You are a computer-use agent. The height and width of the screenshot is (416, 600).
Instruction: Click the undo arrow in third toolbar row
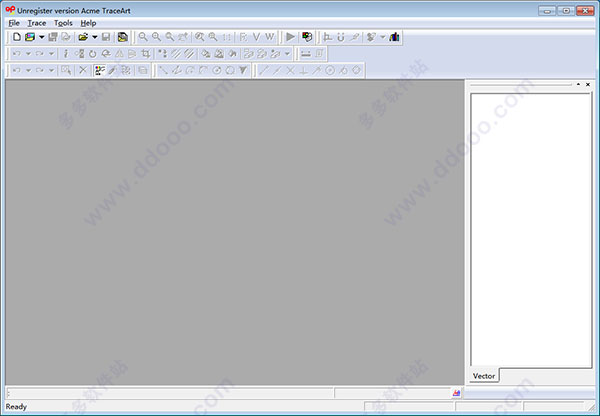tap(16, 70)
